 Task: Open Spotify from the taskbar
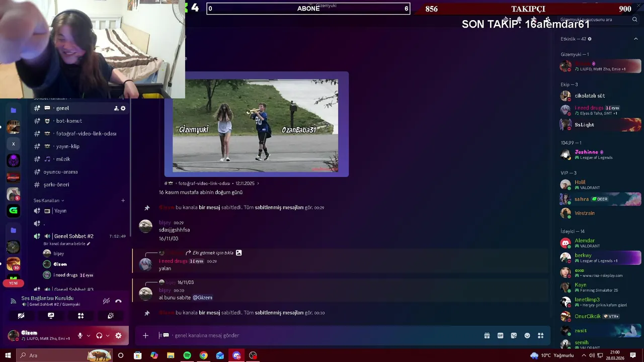pos(187,355)
